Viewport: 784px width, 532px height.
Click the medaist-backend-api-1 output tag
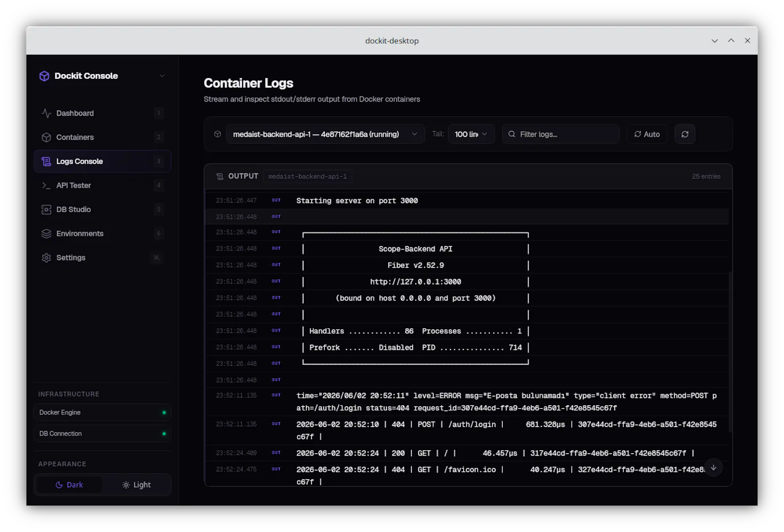point(308,176)
